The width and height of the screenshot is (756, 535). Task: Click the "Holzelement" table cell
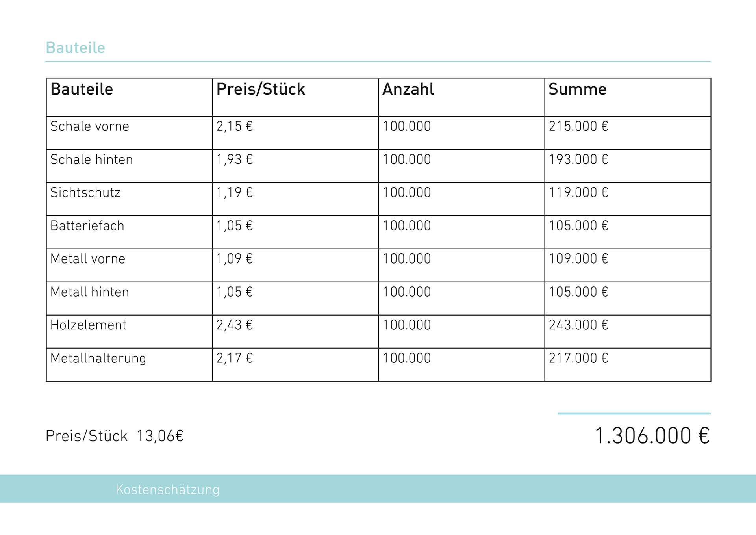[x=88, y=325]
